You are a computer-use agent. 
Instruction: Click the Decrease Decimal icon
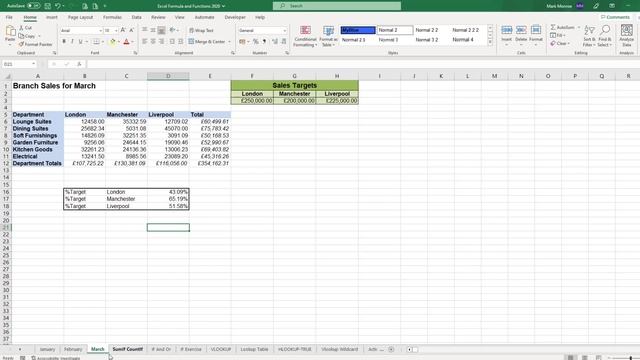click(283, 42)
